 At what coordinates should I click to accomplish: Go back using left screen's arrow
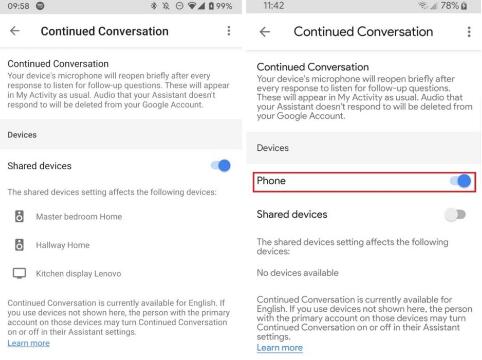point(15,31)
